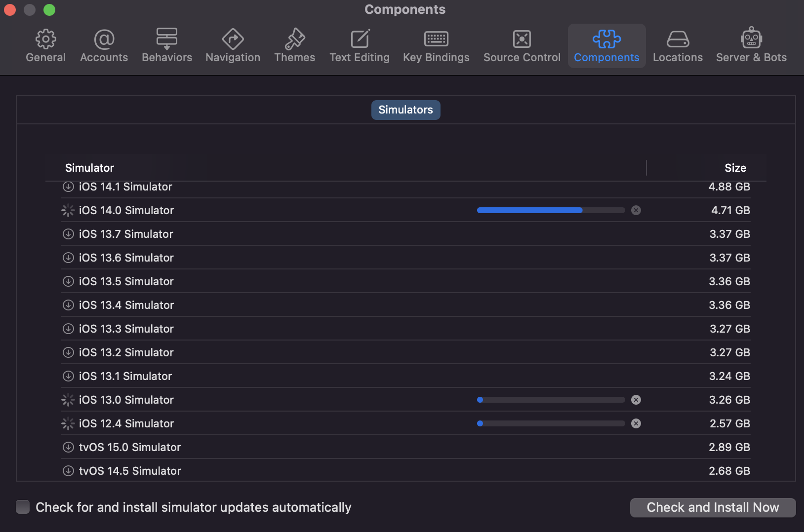
Task: Download the iOS 13.2 Simulator
Action: (x=68, y=352)
